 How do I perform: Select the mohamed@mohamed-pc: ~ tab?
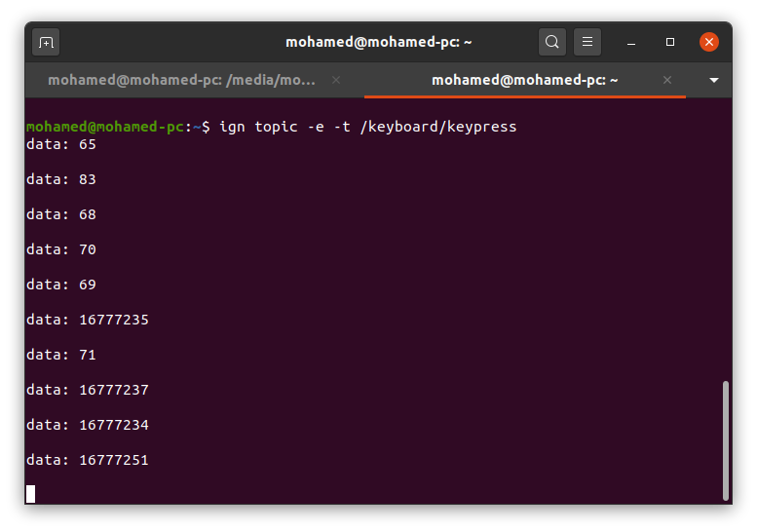tap(525, 80)
